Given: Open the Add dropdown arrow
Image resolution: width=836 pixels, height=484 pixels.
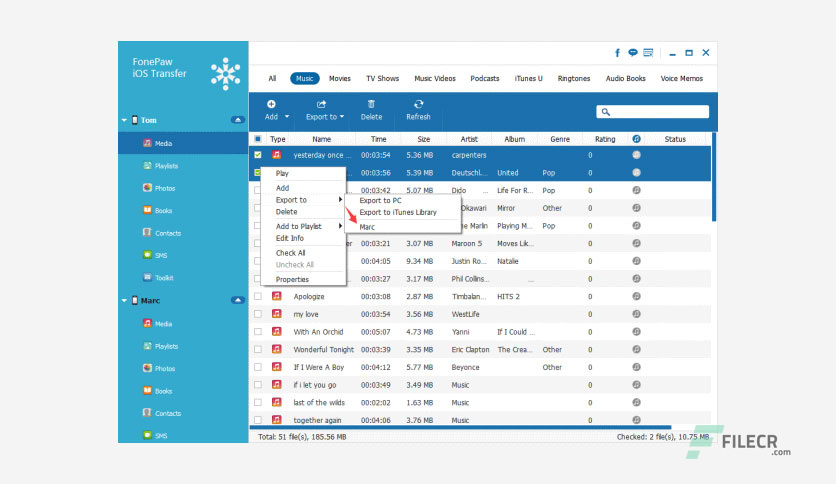Looking at the screenshot, I should point(287,117).
